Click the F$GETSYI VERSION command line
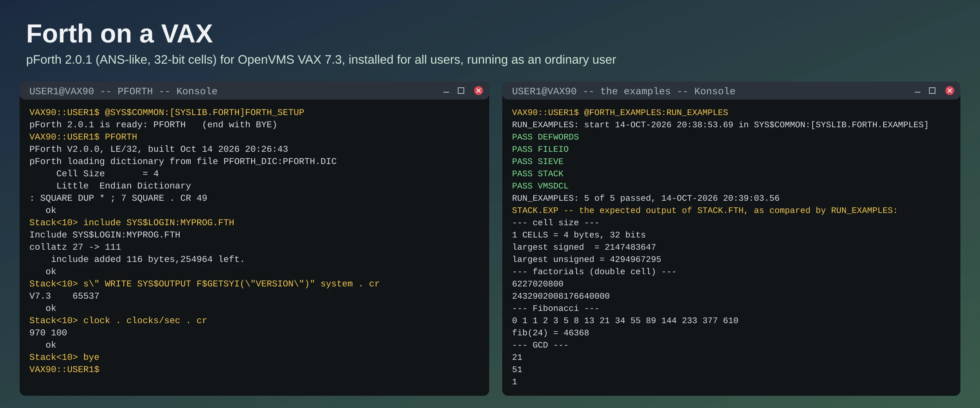980x408 pixels. 204,284
